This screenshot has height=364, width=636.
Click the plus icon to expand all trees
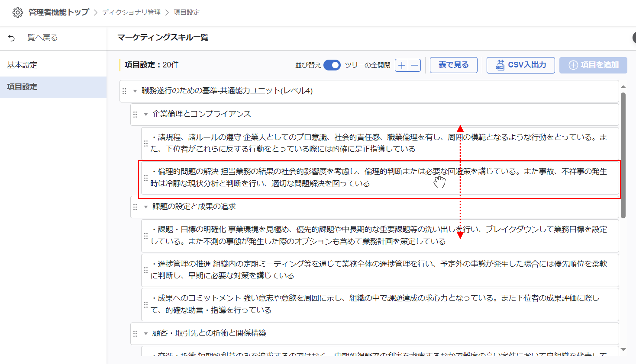click(402, 65)
